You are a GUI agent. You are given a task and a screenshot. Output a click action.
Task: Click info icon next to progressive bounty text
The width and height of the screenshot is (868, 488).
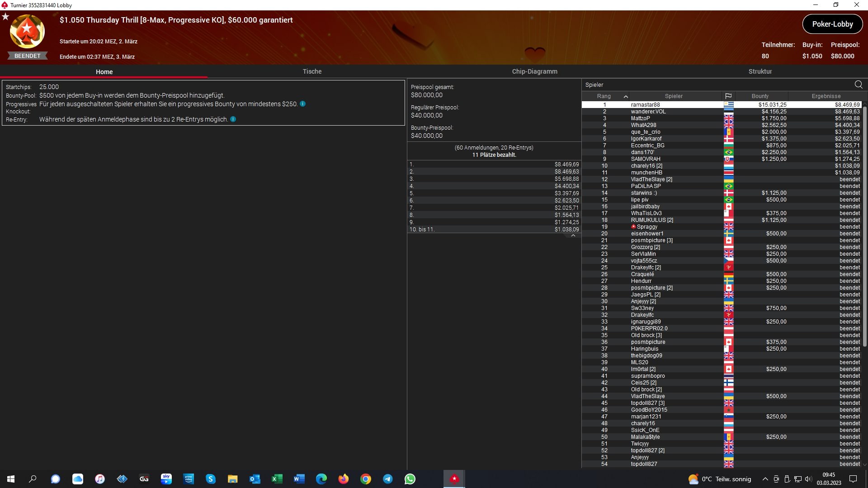tap(303, 104)
